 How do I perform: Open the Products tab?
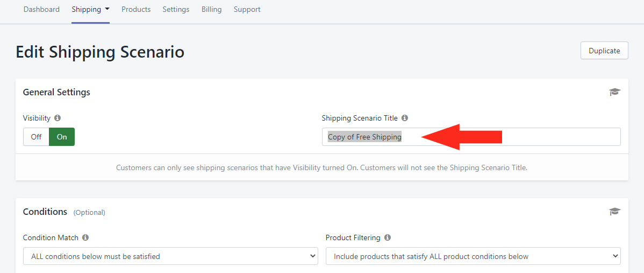[136, 9]
